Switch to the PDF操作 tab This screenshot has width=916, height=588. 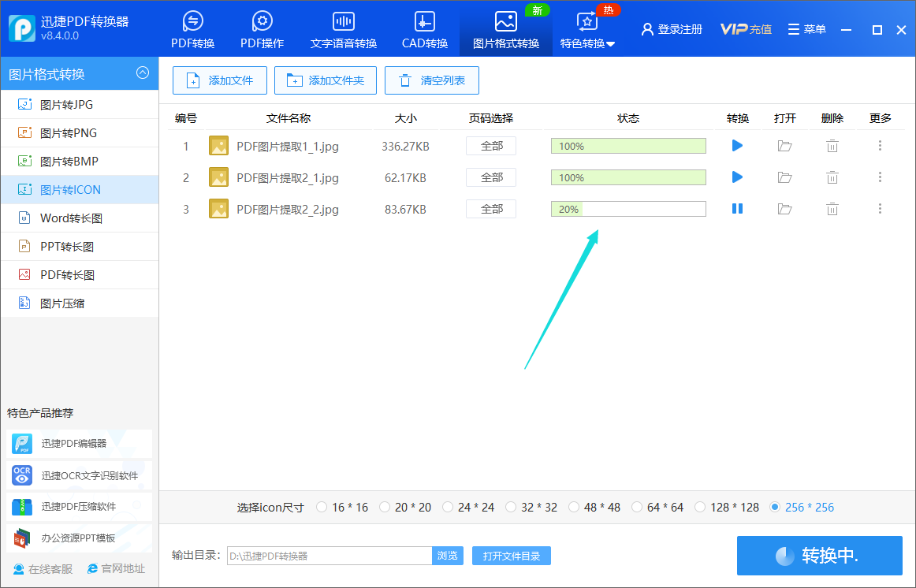263,29
